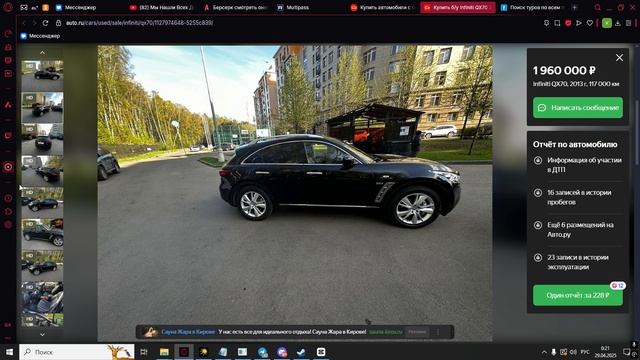
Task: Click the pin icon in the address toolbar
Action: point(546,23)
